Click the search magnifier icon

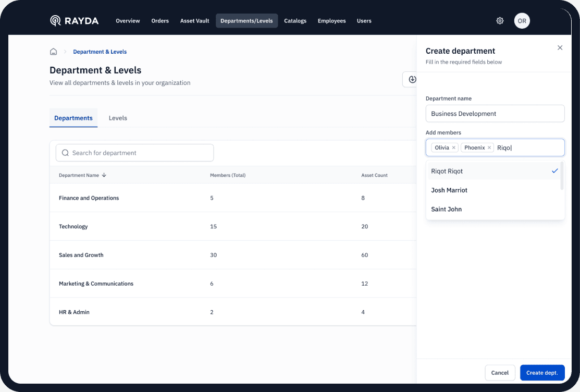[x=65, y=153]
